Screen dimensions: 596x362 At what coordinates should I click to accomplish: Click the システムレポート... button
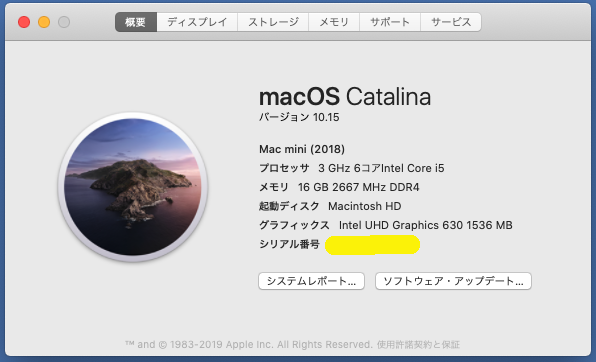pos(311,281)
